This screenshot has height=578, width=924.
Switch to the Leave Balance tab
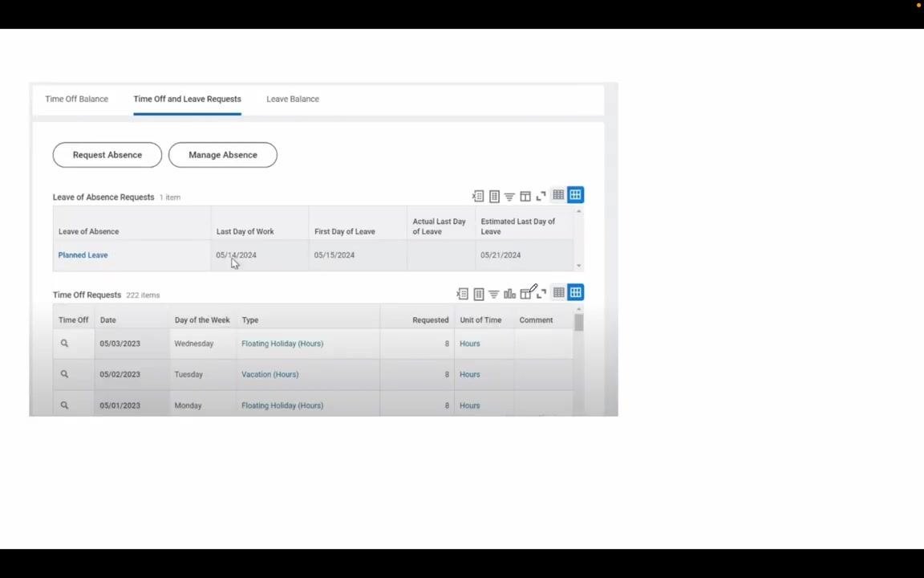pyautogui.click(x=293, y=99)
